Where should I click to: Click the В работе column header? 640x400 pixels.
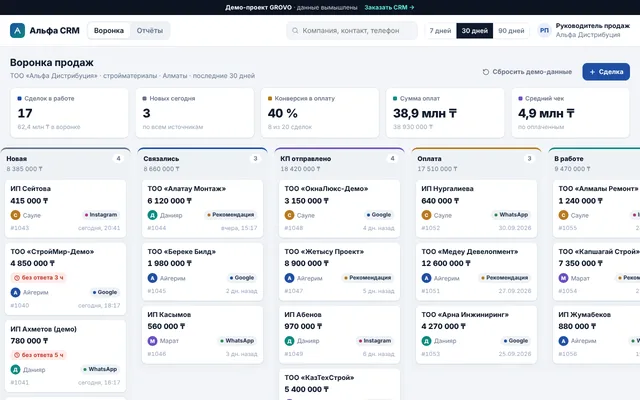595,163
